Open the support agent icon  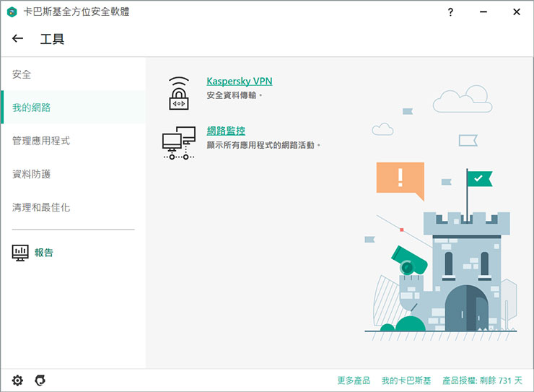(40, 380)
